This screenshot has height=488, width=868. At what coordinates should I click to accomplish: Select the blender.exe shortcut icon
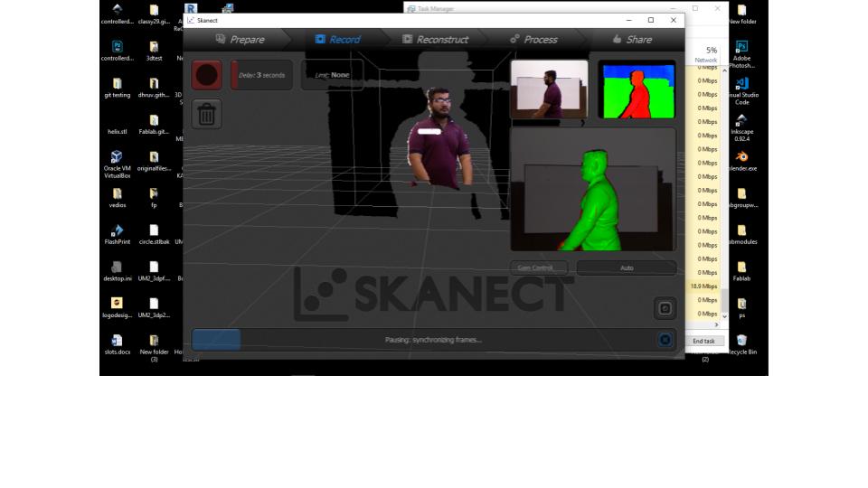click(741, 161)
